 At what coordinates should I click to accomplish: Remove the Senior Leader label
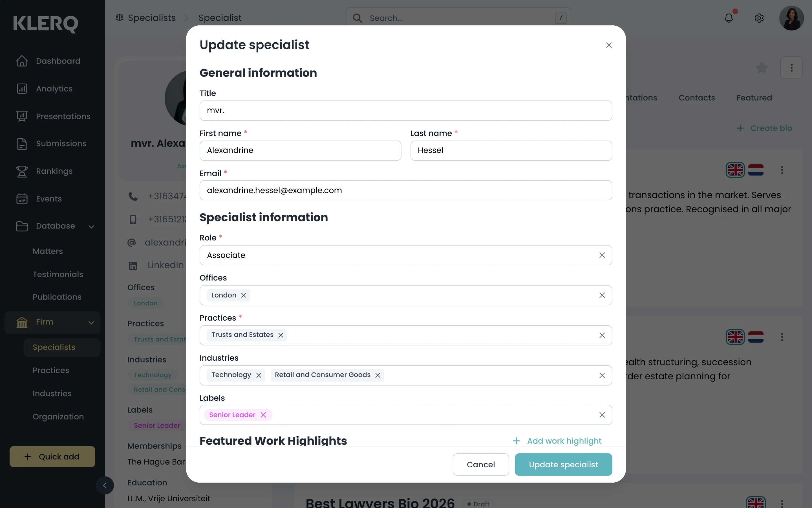(x=263, y=415)
